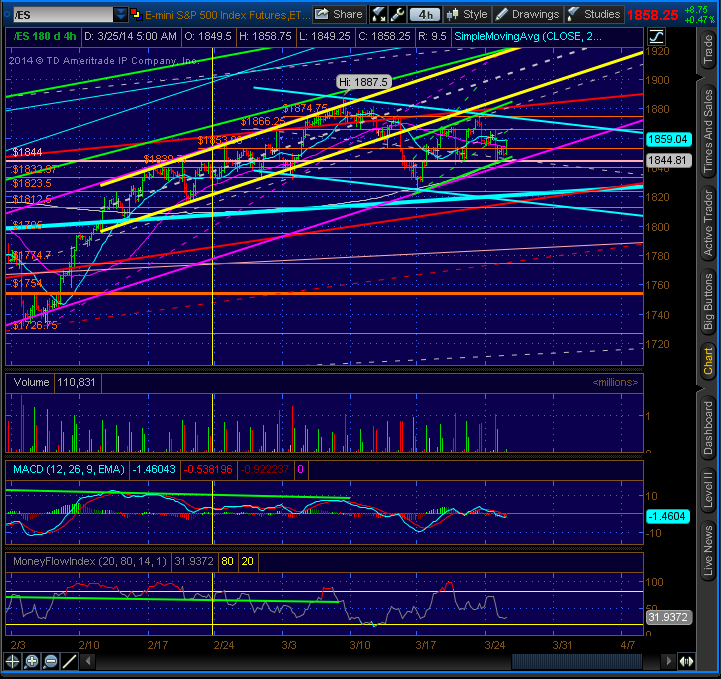The image size is (721, 679).
Task: Click the expansion area arrows icon
Action: coord(686,662)
